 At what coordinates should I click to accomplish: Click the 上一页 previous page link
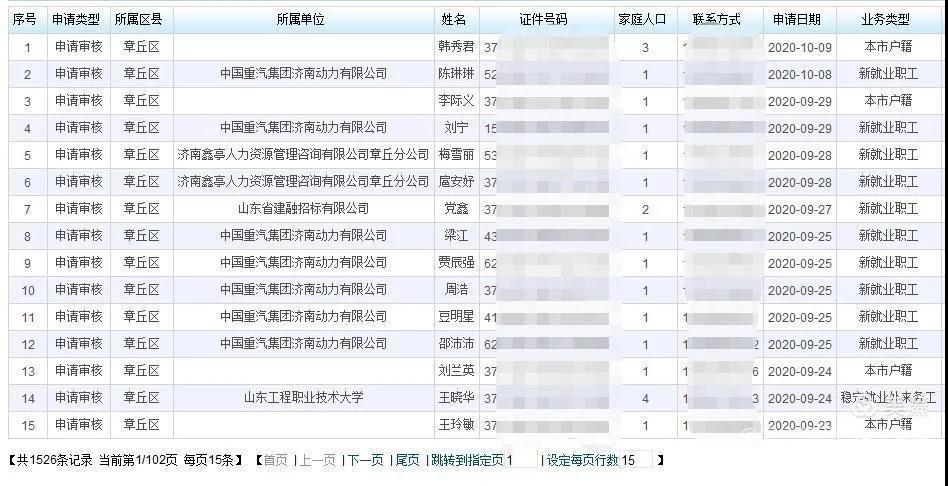tap(318, 461)
